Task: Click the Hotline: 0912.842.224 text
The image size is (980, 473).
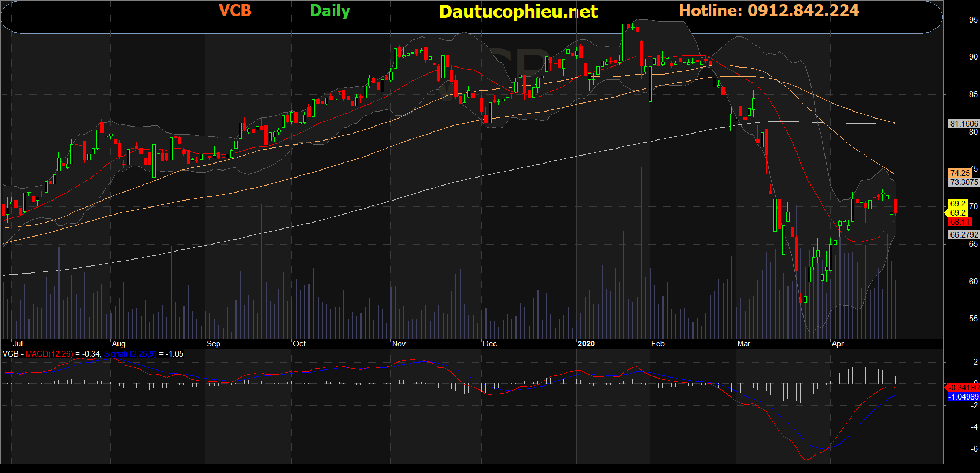Action: (x=769, y=11)
